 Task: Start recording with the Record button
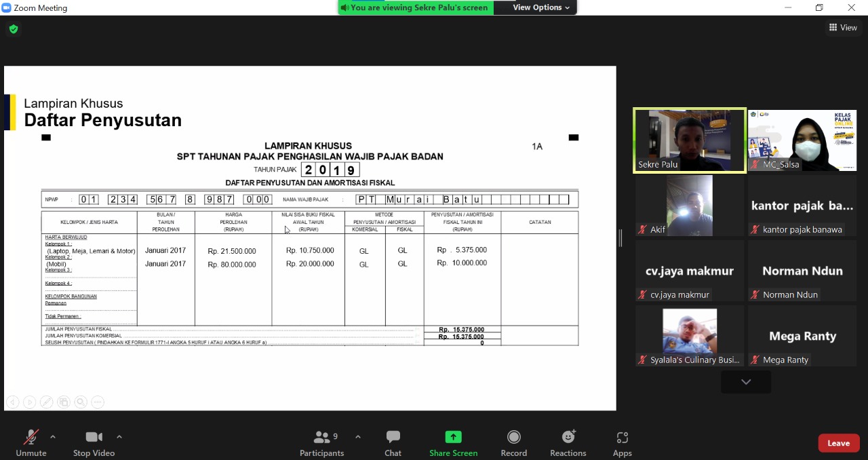(x=513, y=438)
